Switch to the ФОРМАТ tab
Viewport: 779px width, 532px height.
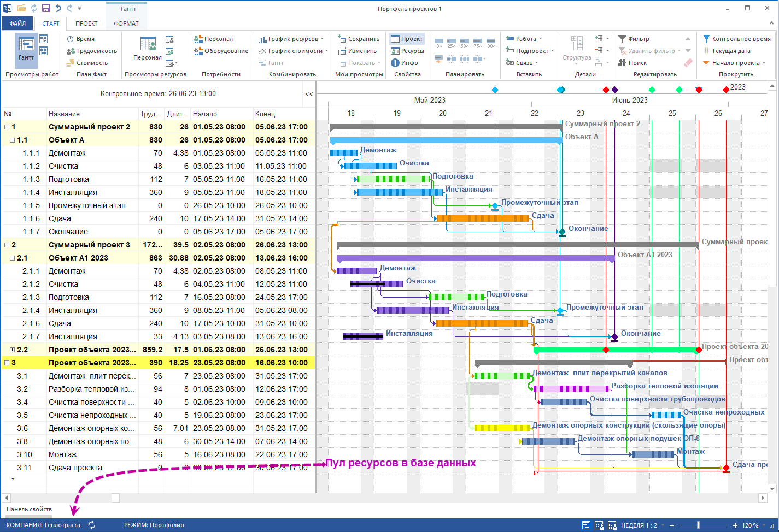[126, 23]
